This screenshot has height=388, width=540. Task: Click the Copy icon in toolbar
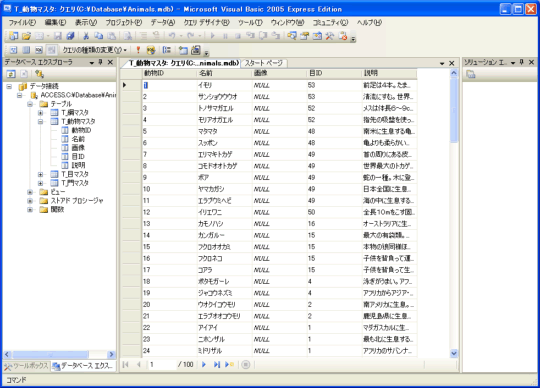[99, 36]
